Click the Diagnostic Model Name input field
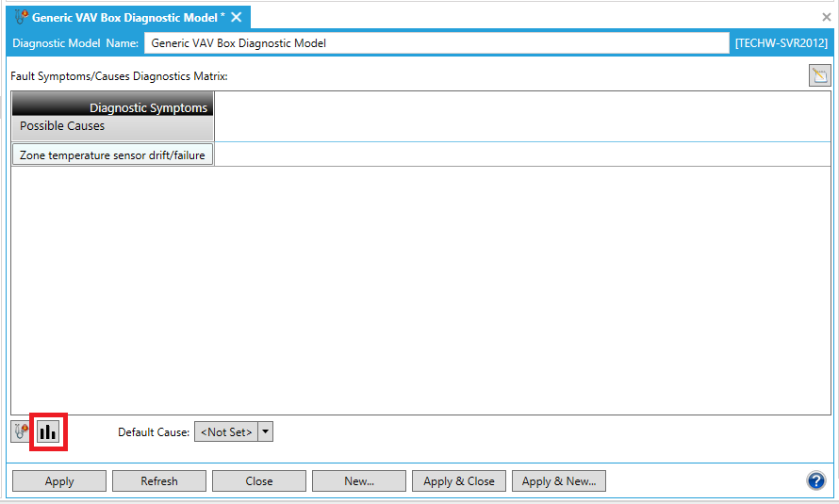Image resolution: width=839 pixels, height=504 pixels. [436, 43]
